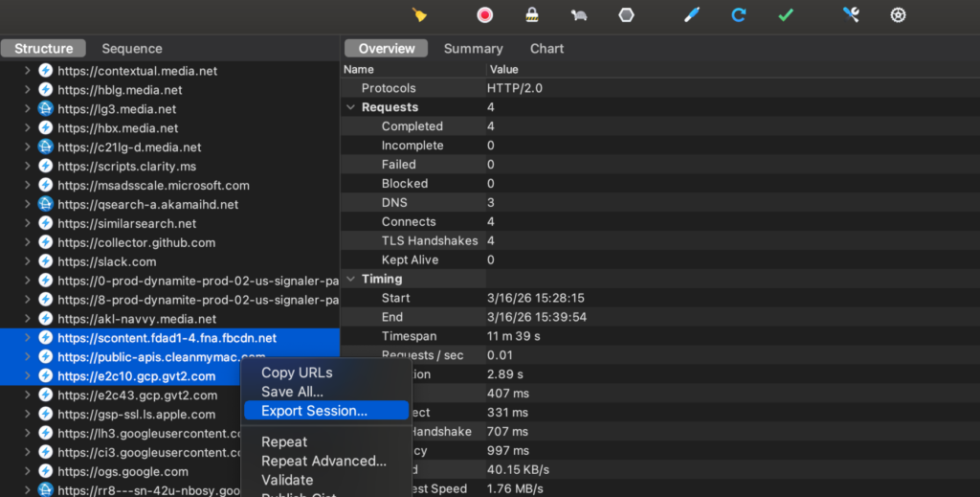This screenshot has height=497, width=980.
Task: Click the blue Repeat request arrow icon
Action: [x=739, y=14]
